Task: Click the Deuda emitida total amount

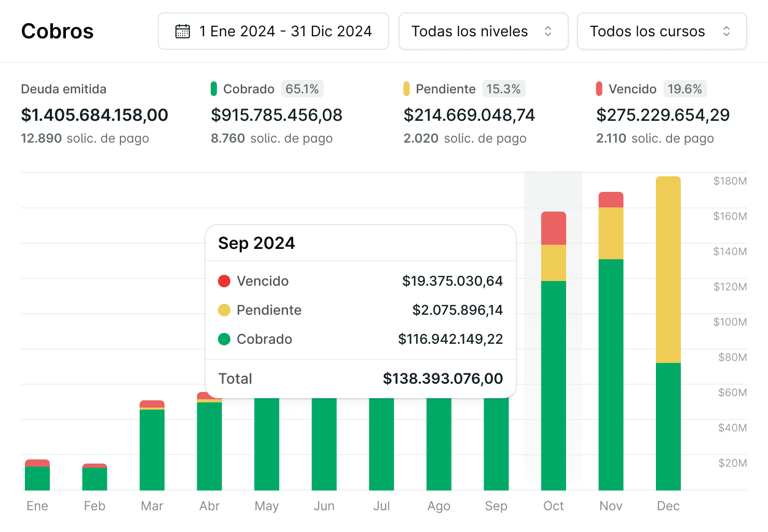Action: (94, 115)
